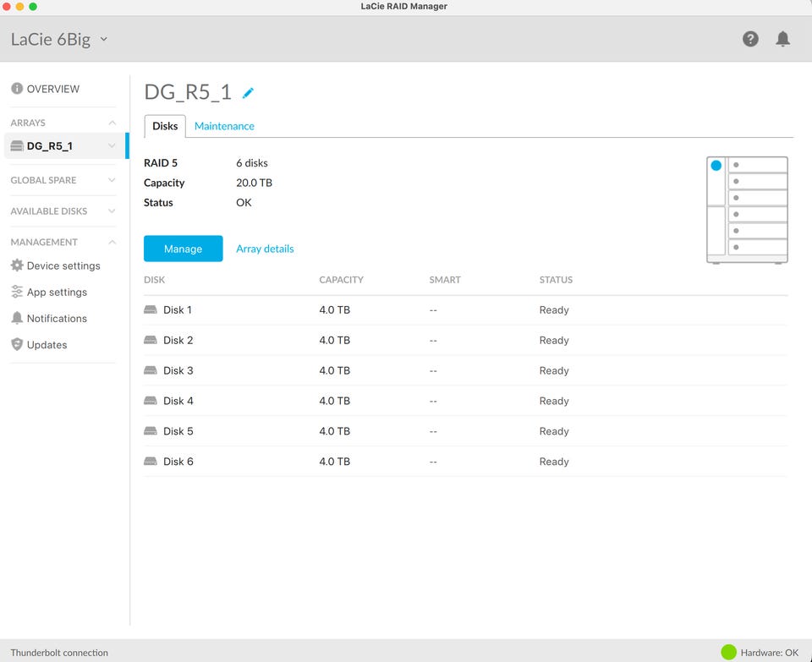Expand the Global Spare section

click(x=112, y=180)
